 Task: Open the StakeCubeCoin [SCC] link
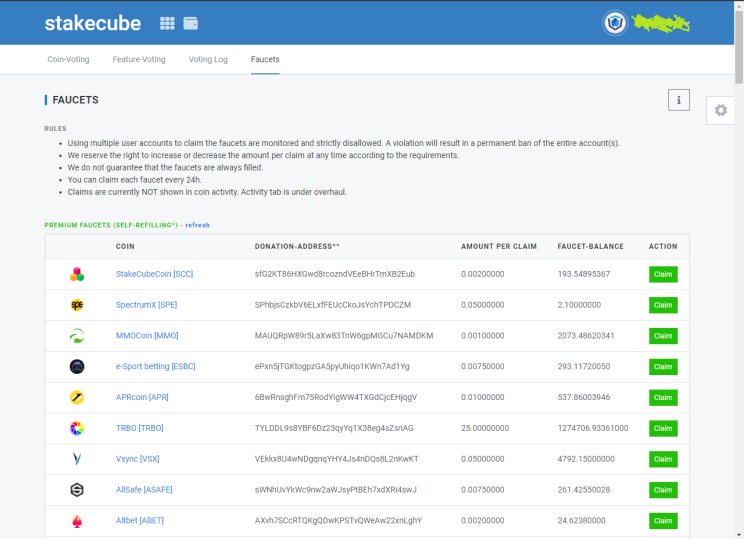154,274
